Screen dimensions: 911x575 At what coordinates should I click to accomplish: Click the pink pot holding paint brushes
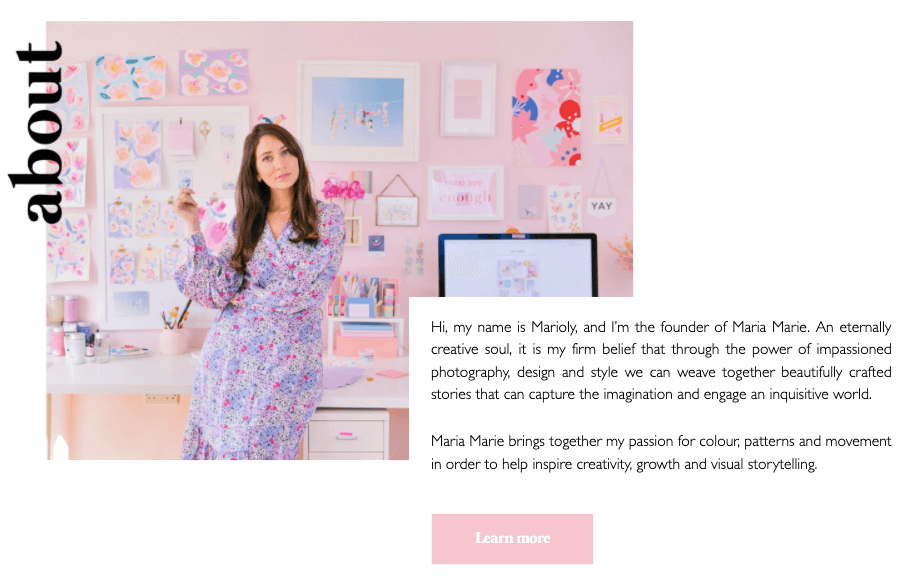pyautogui.click(x=173, y=340)
